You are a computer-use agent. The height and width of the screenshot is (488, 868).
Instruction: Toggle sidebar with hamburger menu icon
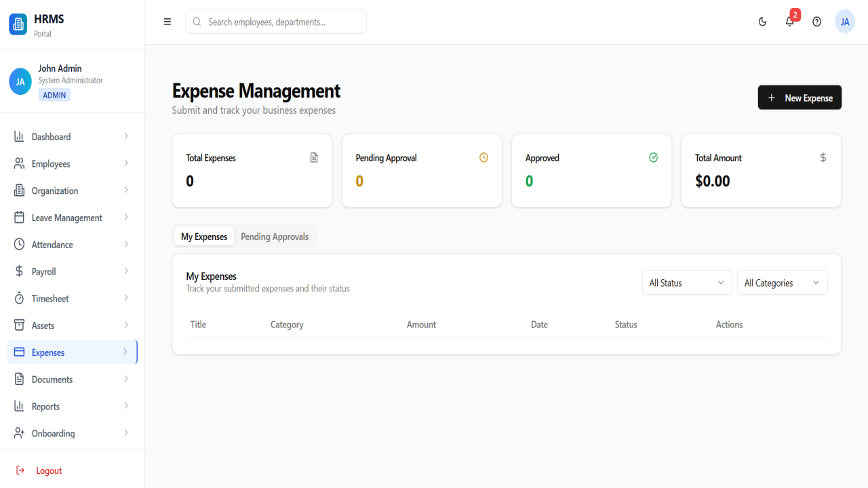pos(167,22)
